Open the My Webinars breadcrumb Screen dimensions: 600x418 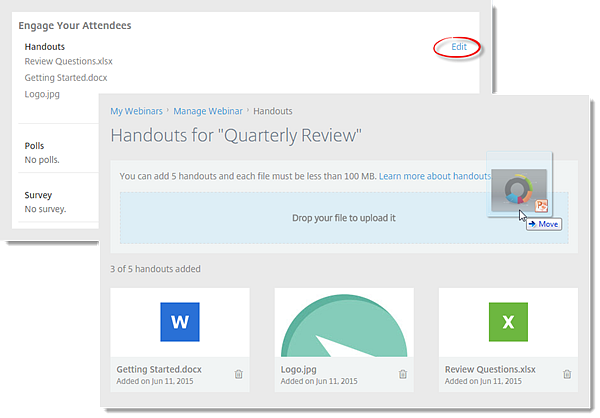click(138, 111)
